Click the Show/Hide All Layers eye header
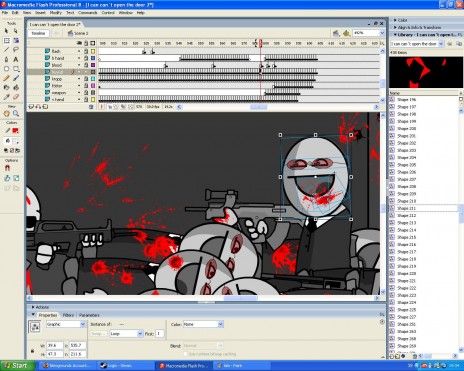The width and height of the screenshot is (464, 371). click(79, 43)
